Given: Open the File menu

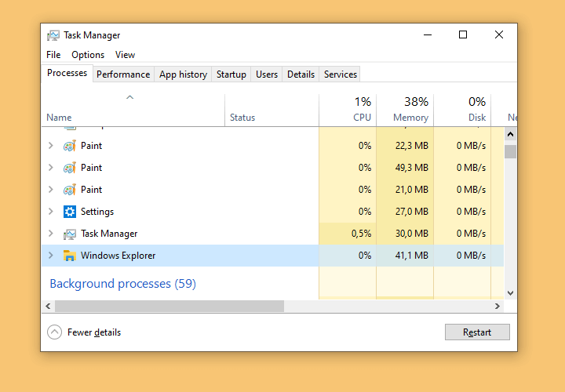Looking at the screenshot, I should [53, 55].
